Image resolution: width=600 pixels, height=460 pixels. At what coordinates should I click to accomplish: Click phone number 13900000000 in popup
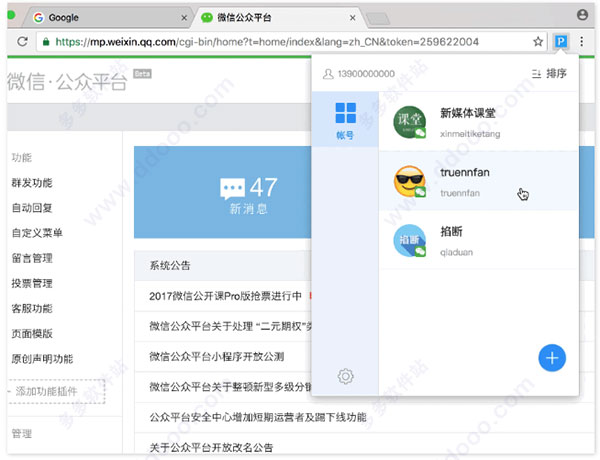point(366,74)
